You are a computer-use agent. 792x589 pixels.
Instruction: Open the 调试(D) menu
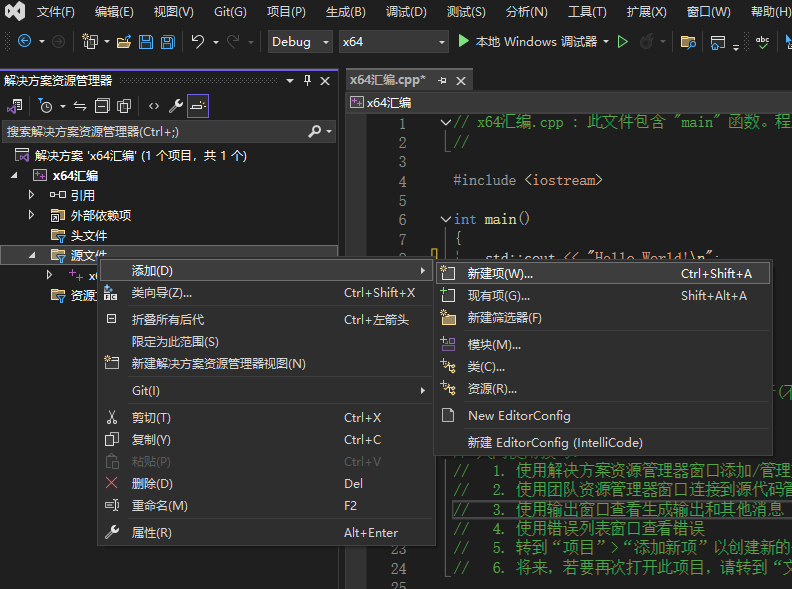tap(406, 12)
